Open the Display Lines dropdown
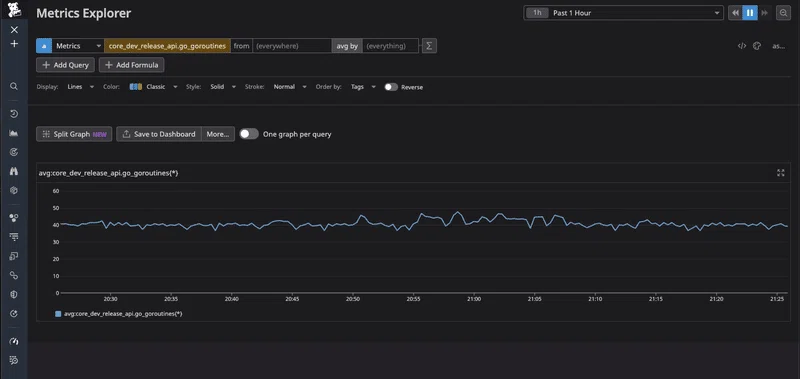This screenshot has width=800, height=379. [x=81, y=87]
